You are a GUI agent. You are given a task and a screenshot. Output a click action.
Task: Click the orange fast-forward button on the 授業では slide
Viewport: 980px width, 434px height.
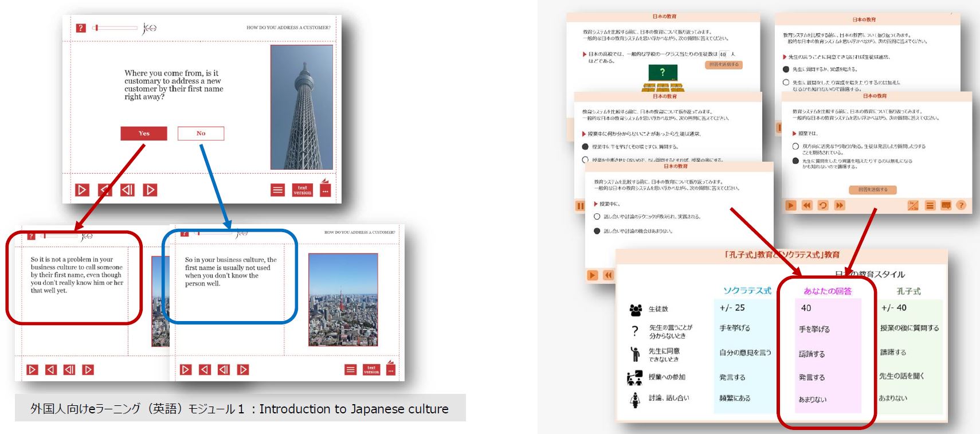(840, 205)
